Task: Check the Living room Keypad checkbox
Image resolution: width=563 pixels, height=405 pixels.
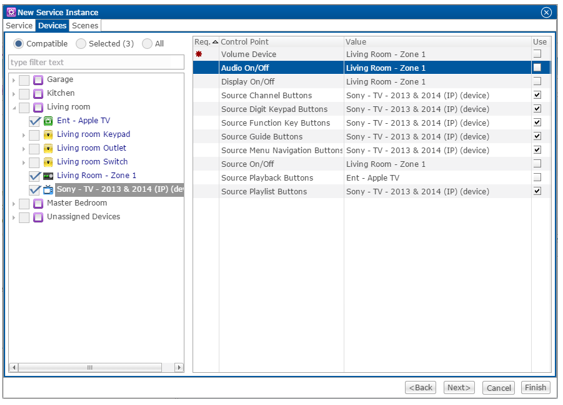Action: tap(34, 135)
